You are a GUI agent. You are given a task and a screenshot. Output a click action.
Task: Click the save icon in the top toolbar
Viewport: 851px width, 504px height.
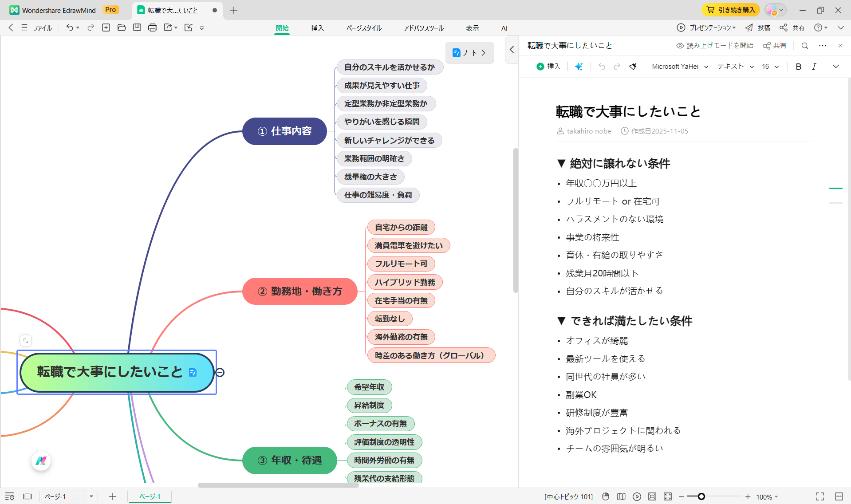tap(137, 28)
